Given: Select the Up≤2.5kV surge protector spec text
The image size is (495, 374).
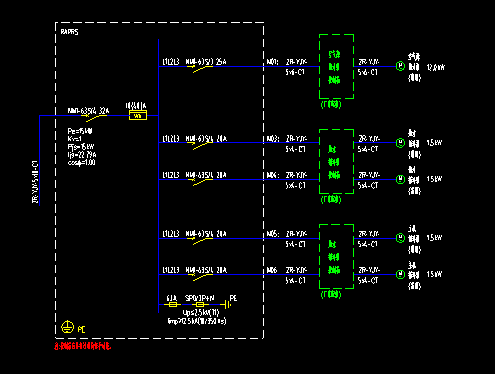Looking at the screenshot, I should 201,313.
